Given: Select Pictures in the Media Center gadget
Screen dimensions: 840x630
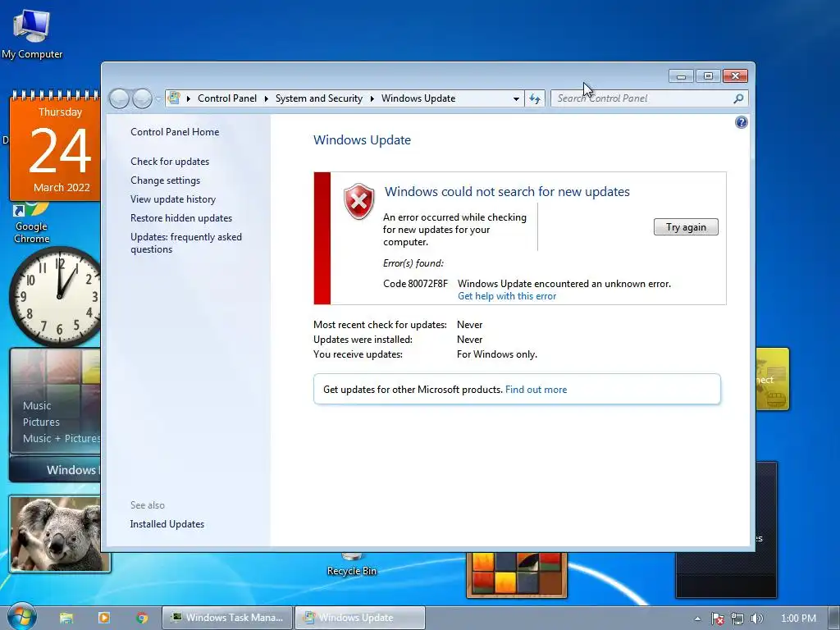Looking at the screenshot, I should pyautogui.click(x=41, y=422).
